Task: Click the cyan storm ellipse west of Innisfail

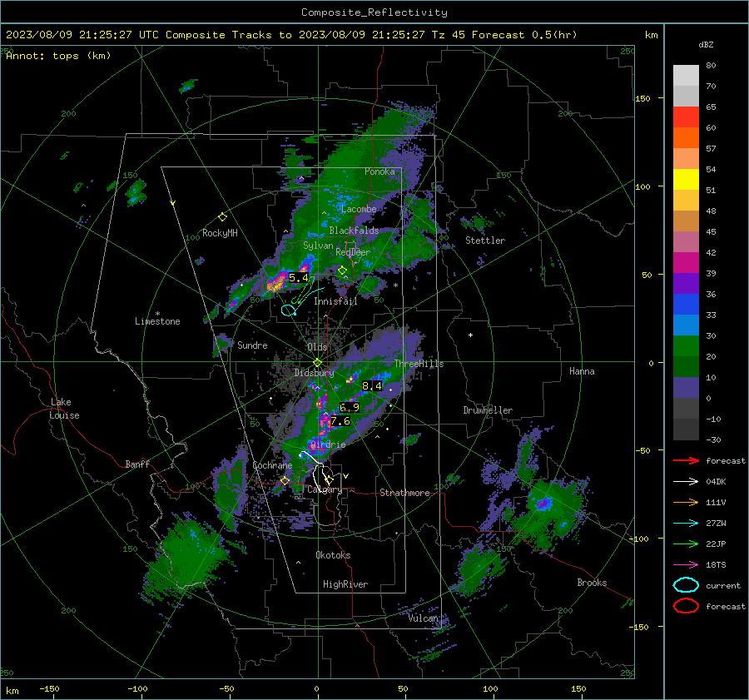Action: [x=288, y=310]
